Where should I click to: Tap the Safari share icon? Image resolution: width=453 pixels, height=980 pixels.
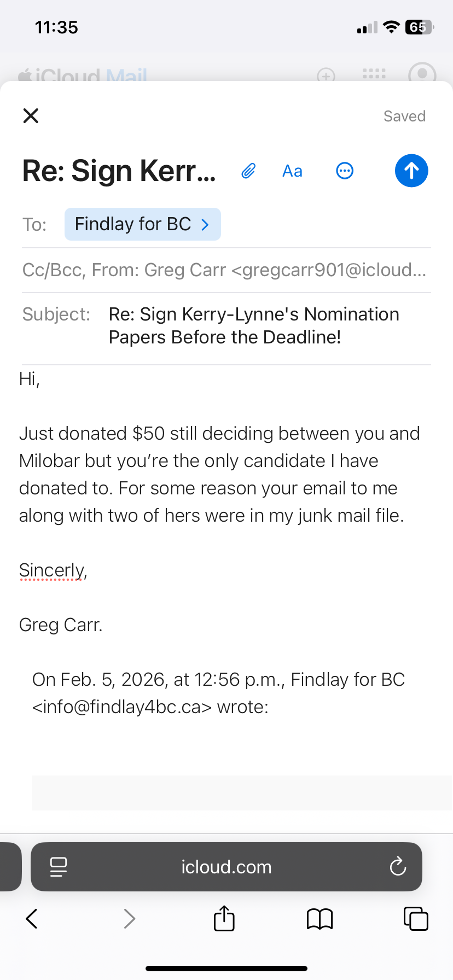[x=224, y=918]
